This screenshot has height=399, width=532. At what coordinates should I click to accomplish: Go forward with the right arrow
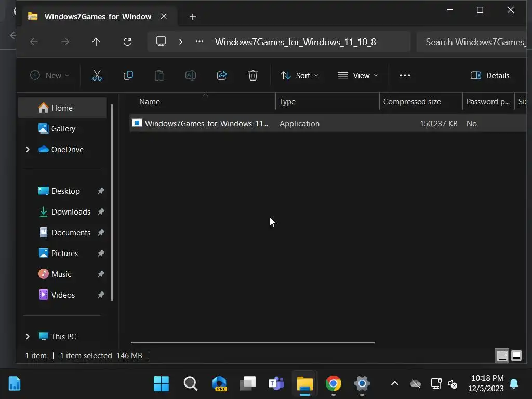coord(65,42)
